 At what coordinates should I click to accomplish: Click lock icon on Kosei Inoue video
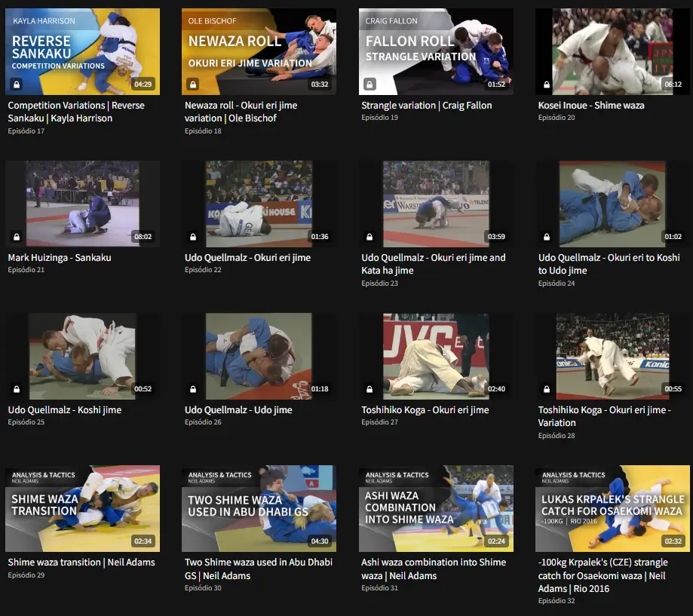(547, 84)
